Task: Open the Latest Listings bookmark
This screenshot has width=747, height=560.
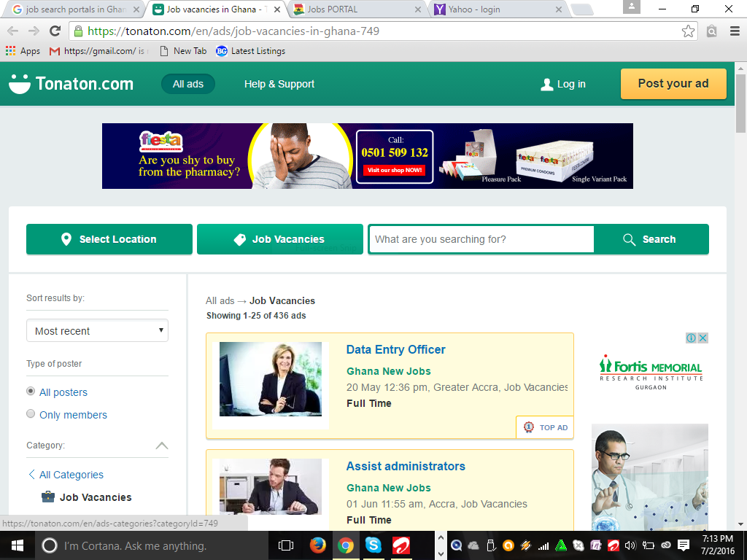Action: point(251,51)
